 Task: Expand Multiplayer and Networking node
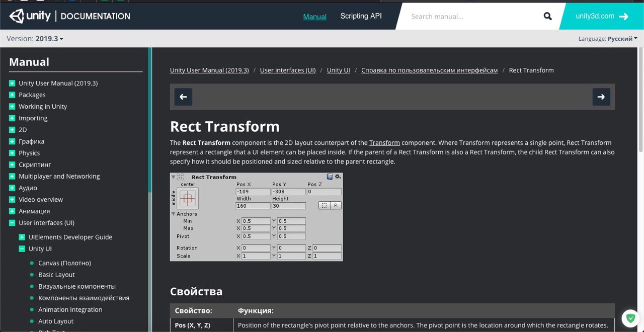(x=12, y=176)
